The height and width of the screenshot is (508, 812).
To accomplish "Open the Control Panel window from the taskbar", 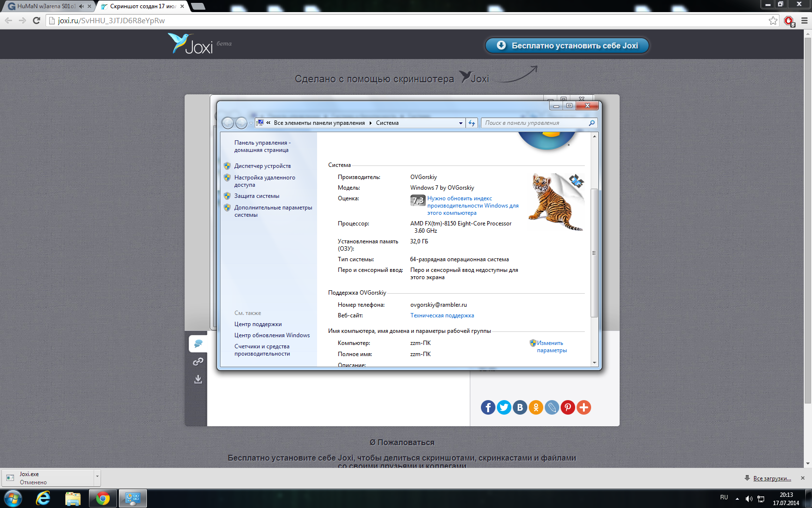I will 132,498.
